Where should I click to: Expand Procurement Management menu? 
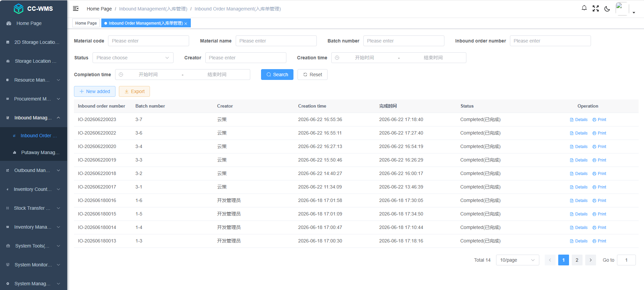33,99
